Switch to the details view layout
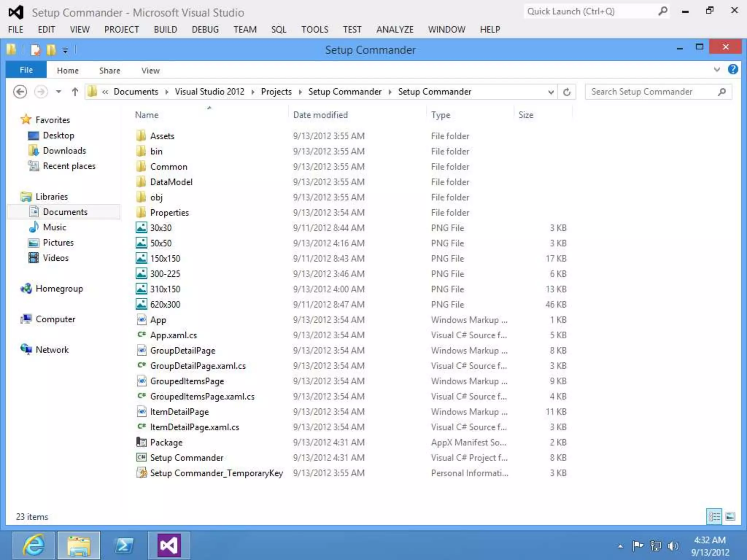 click(x=714, y=516)
